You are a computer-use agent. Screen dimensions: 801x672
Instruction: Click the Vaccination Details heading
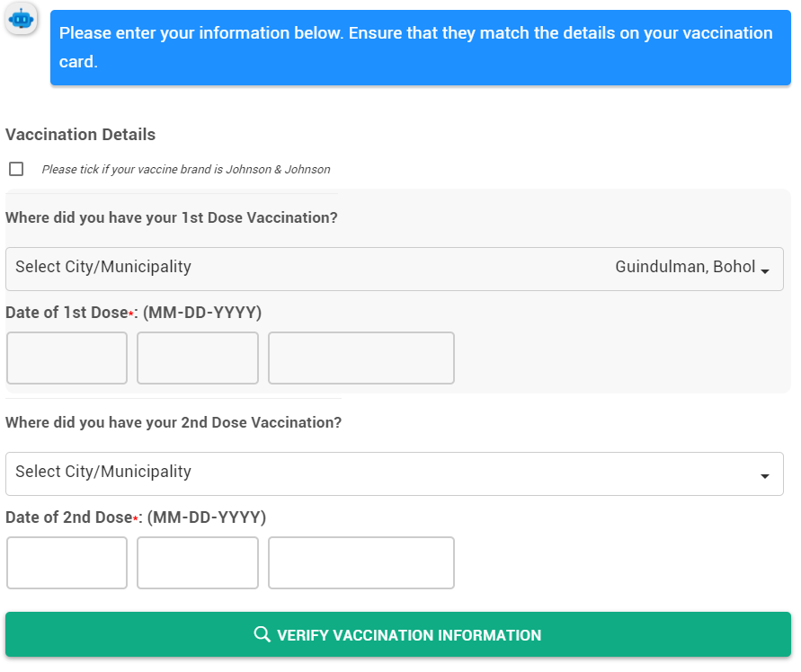[x=80, y=134]
